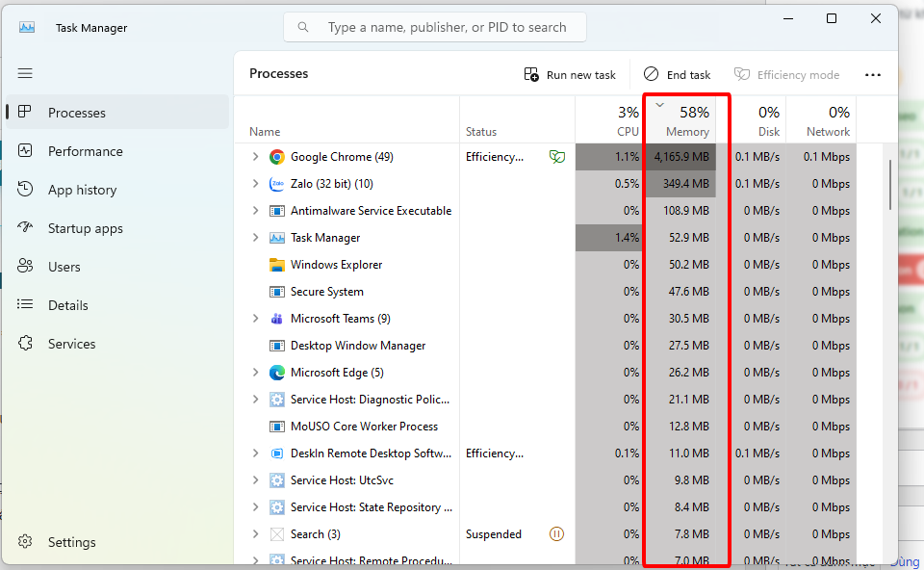Viewport: 924px width, 570px height.
Task: Expand Antimalware Service Executable row
Action: (x=255, y=211)
